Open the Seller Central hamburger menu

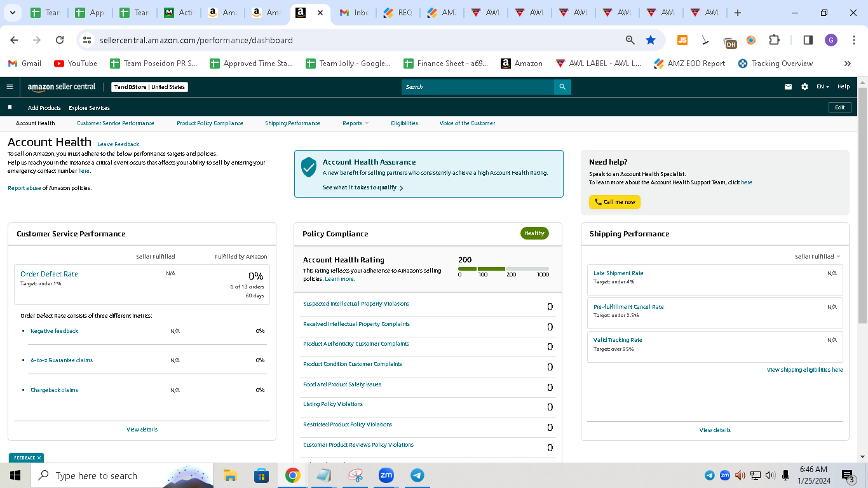[10, 87]
